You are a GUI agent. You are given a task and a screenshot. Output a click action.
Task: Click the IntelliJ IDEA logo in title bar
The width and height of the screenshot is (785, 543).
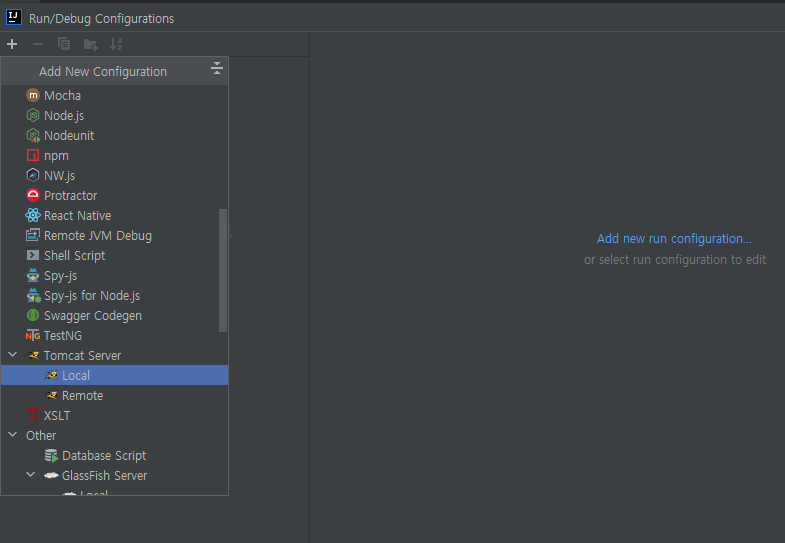click(14, 17)
